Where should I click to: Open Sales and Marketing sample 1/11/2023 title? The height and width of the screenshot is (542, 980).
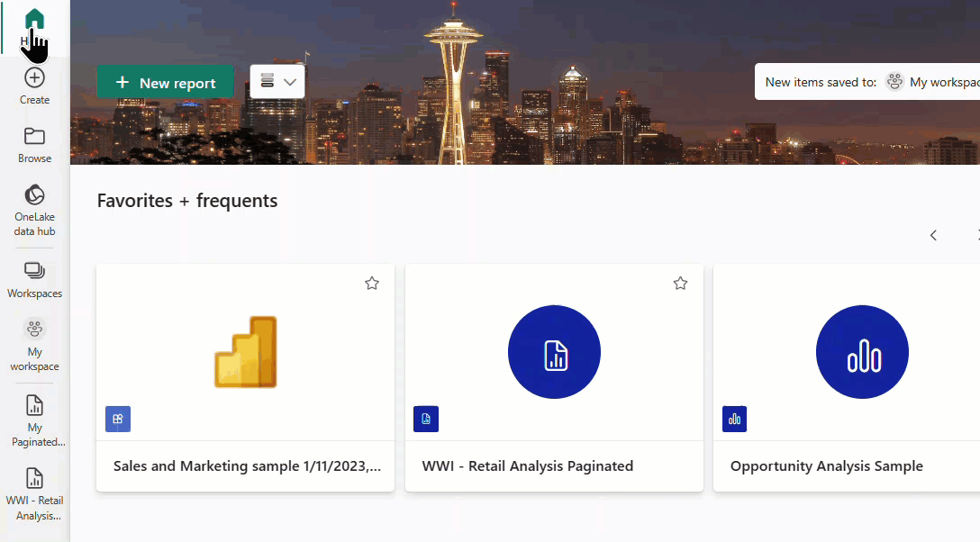click(247, 465)
